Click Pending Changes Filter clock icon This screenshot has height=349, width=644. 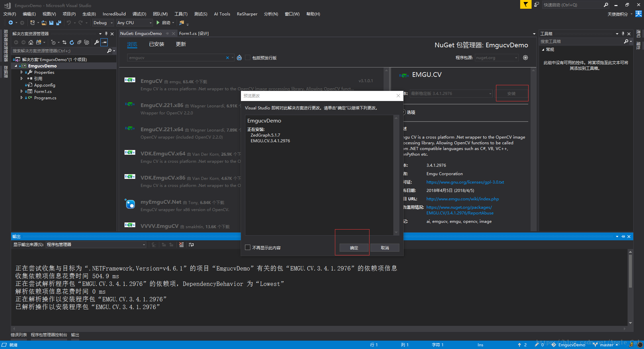tap(53, 42)
